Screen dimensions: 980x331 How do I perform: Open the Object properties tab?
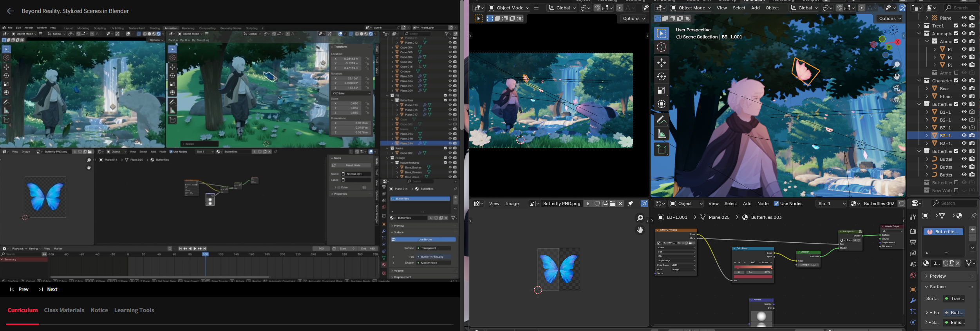pos(913,289)
